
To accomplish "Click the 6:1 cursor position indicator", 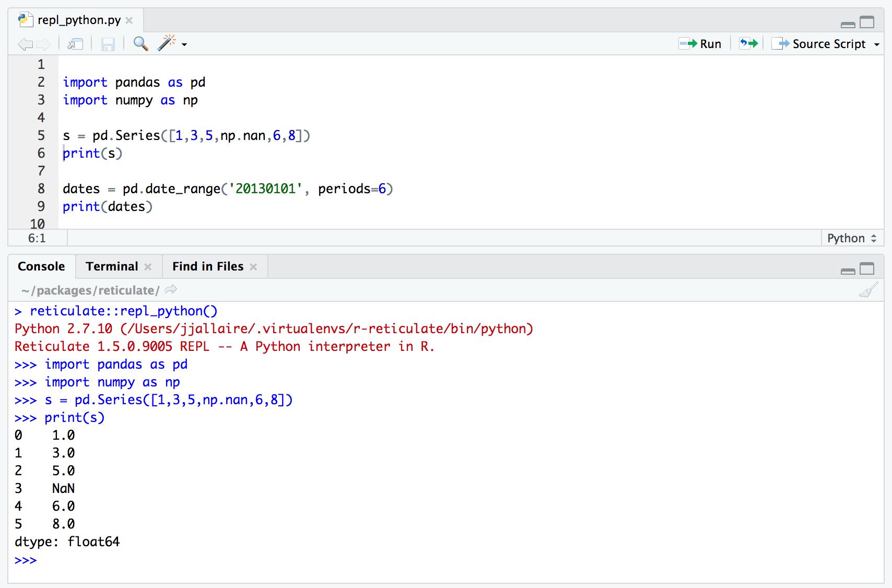I will [37, 238].
